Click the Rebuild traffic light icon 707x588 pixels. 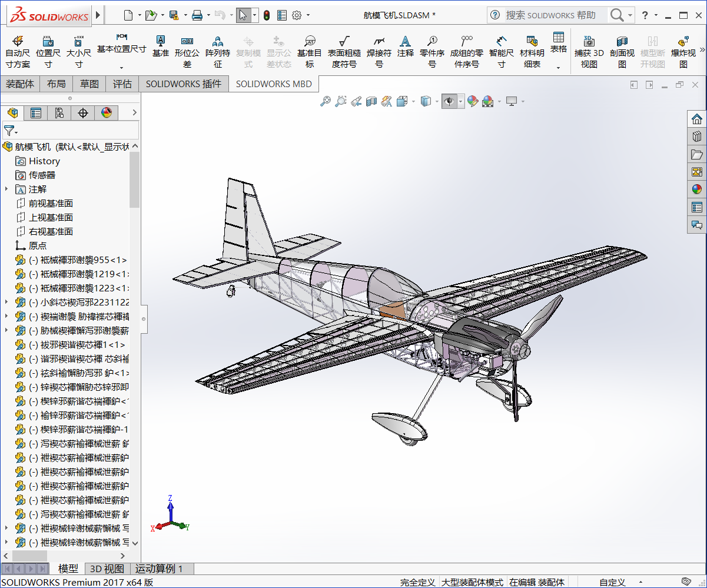[266, 15]
